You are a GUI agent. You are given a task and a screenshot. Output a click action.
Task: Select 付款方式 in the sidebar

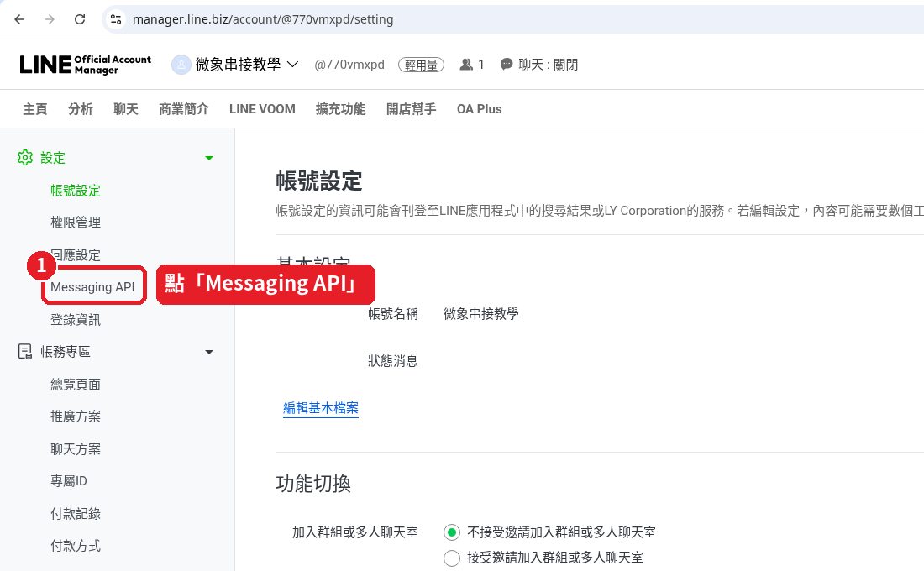[x=76, y=546]
